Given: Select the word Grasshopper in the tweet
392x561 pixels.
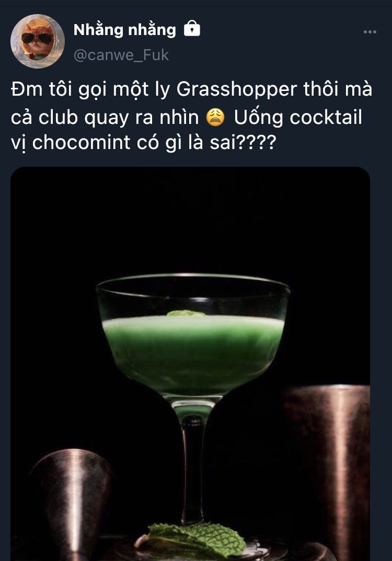Looking at the screenshot, I should point(236,89).
